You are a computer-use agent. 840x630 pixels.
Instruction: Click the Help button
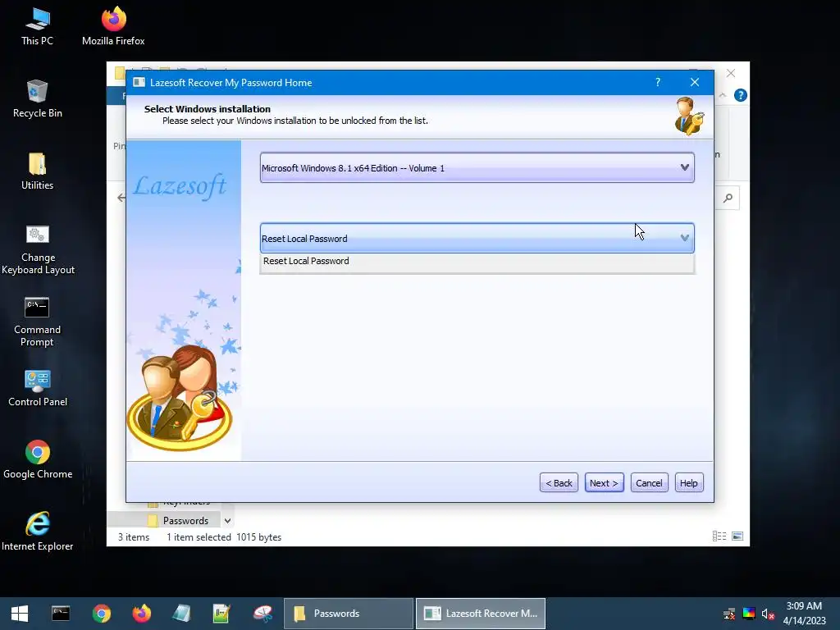point(688,482)
